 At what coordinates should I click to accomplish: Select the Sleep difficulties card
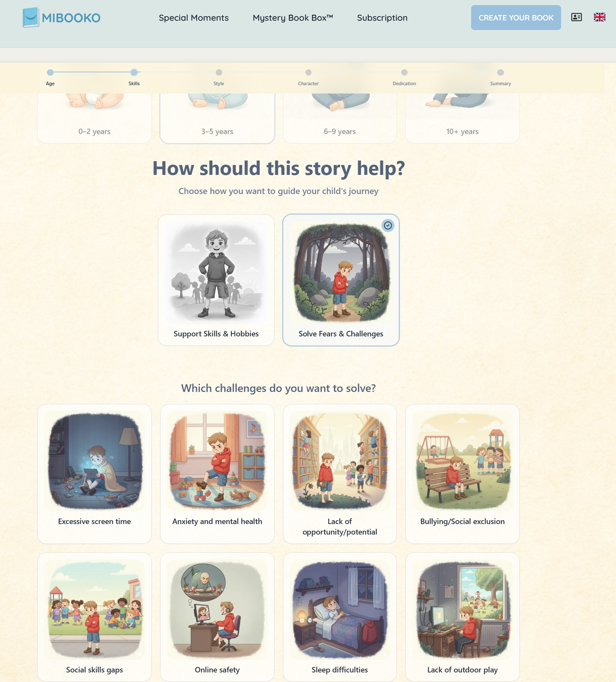coord(340,617)
